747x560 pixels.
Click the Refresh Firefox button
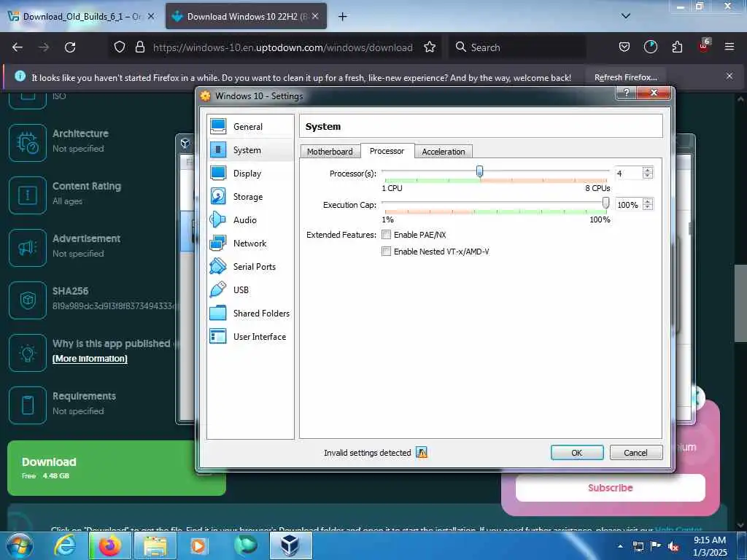(625, 77)
